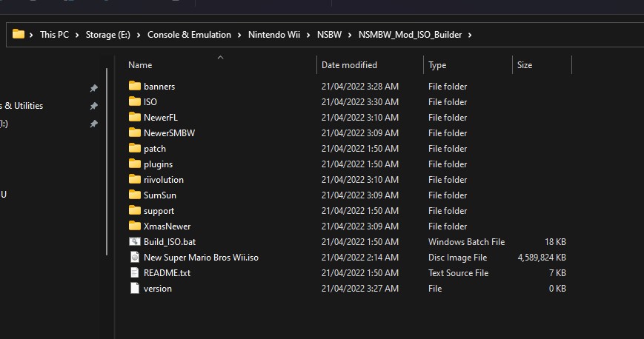Image resolution: width=644 pixels, height=339 pixels.
Task: Click the '21/04/2022 3:28 AM' date cell
Action: 359,86
